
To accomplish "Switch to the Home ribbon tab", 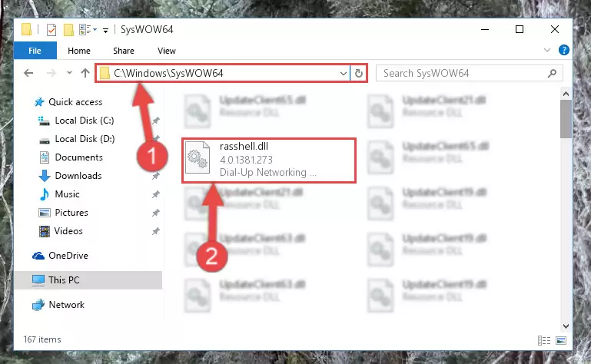I will 79,51.
